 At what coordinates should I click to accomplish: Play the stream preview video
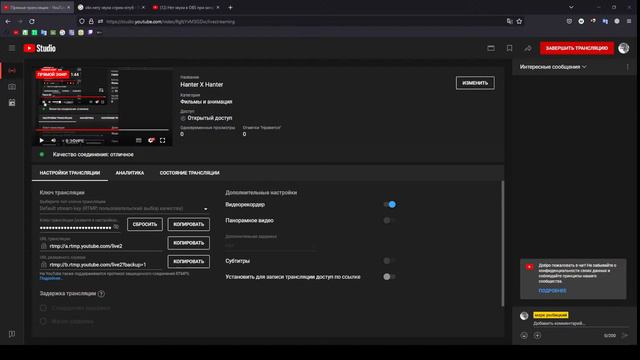[42, 140]
